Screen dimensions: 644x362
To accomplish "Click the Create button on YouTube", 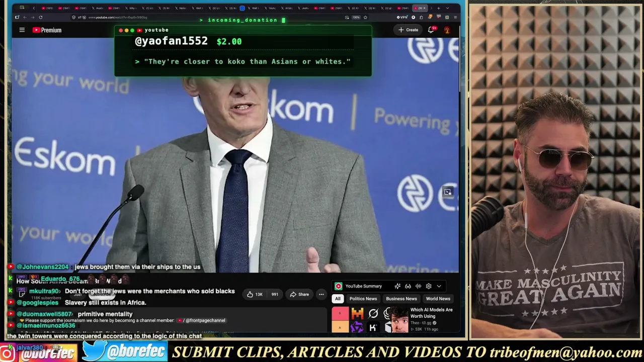I will [x=408, y=30].
